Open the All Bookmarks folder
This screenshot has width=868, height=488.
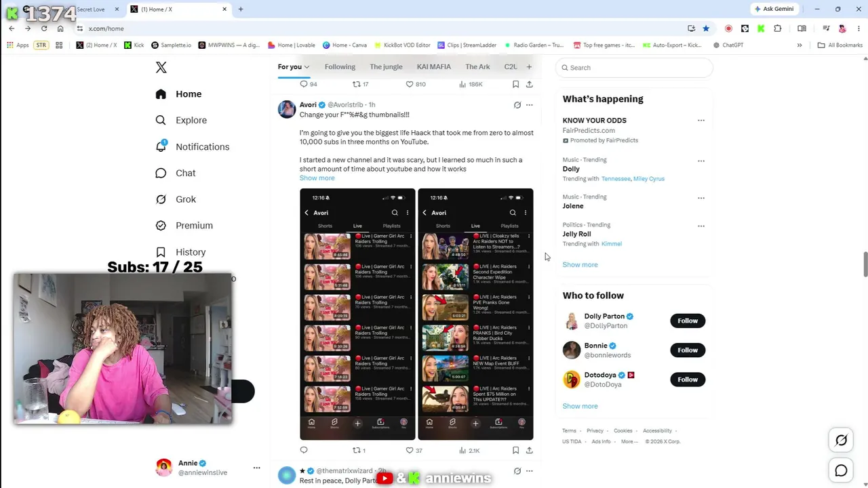coord(840,45)
